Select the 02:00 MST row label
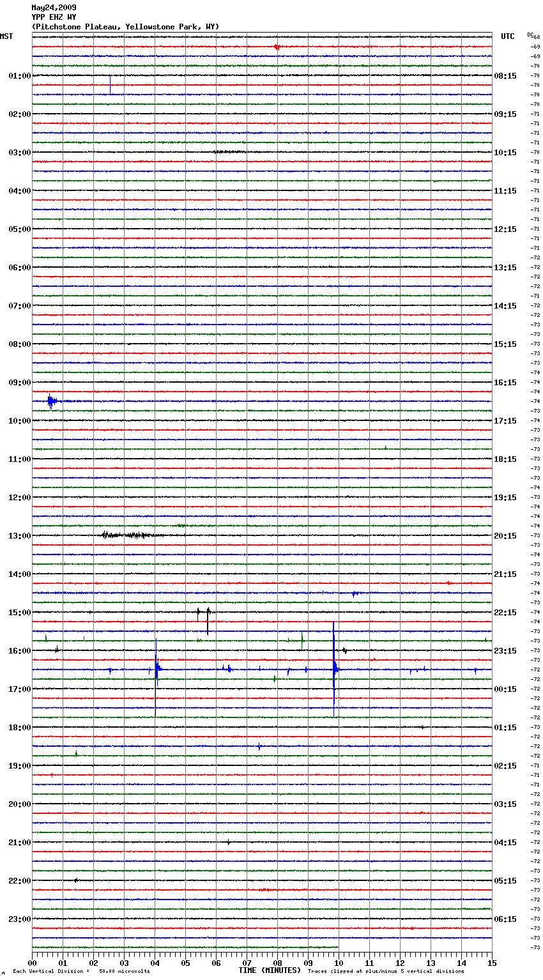 click(x=20, y=114)
